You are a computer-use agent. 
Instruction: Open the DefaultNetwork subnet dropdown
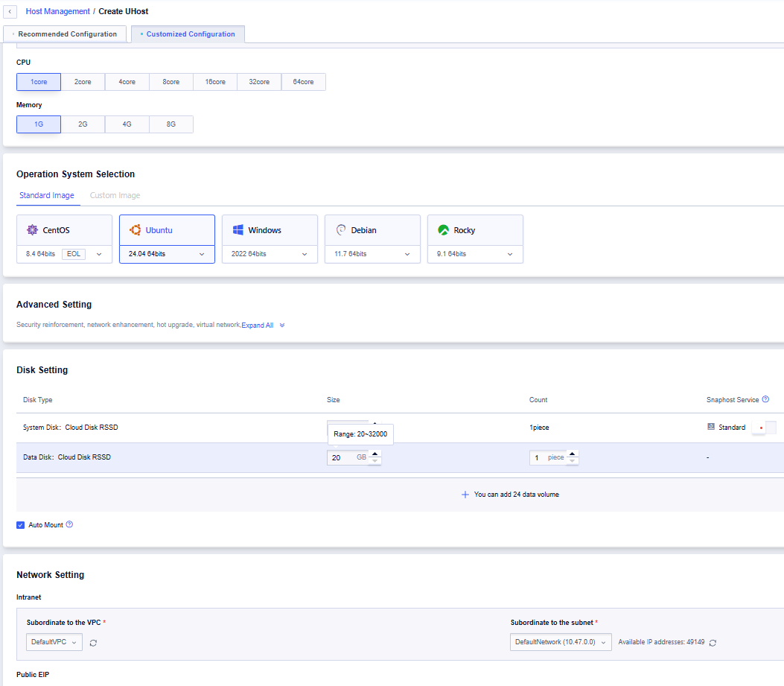click(561, 642)
